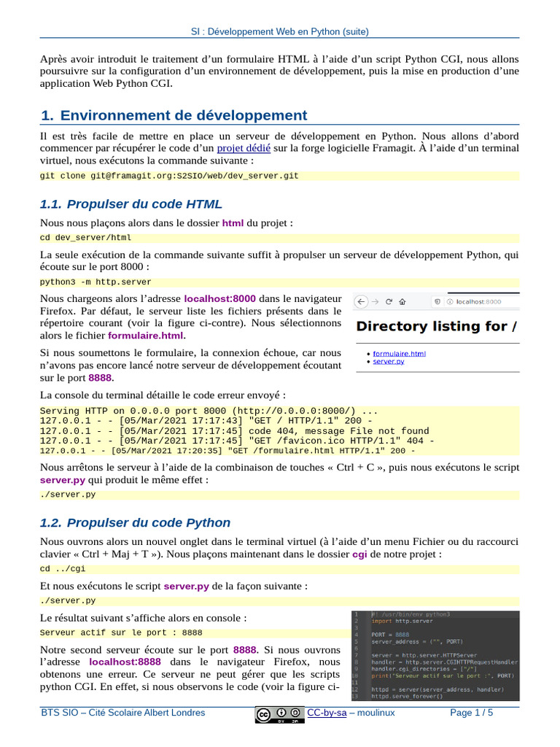Image resolution: width=560 pixels, height=747 pixels.
Task: Click the info icon beside localhost:8000
Action: [x=449, y=301]
